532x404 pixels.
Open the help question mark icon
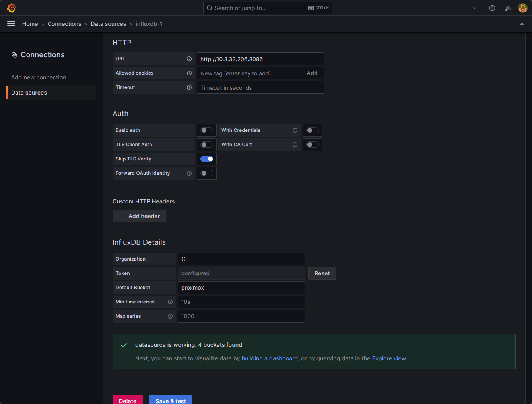click(x=492, y=8)
